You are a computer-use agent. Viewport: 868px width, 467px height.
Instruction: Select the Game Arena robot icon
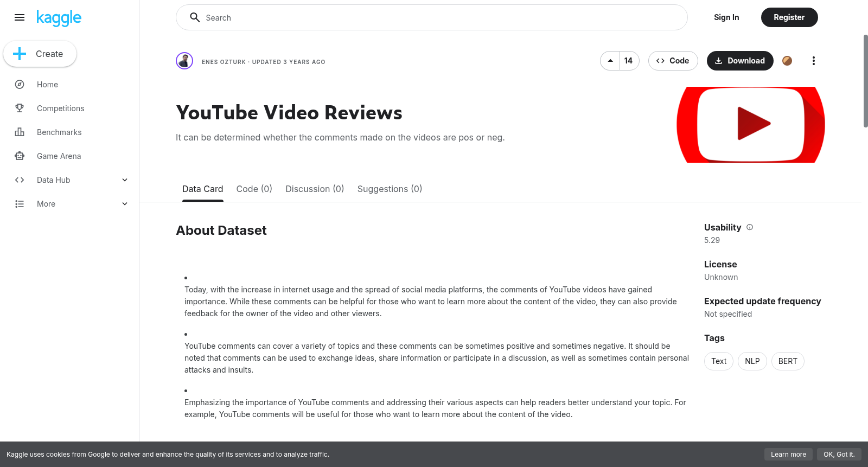20,156
